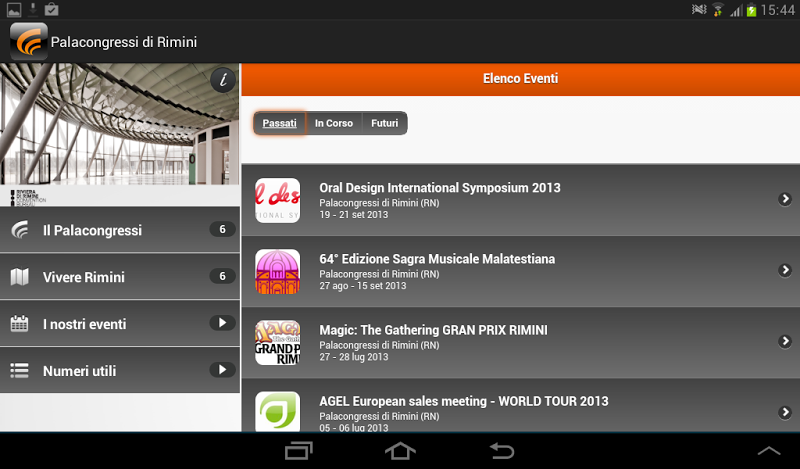
Task: Open the info icon on venue photo
Action: 223,80
